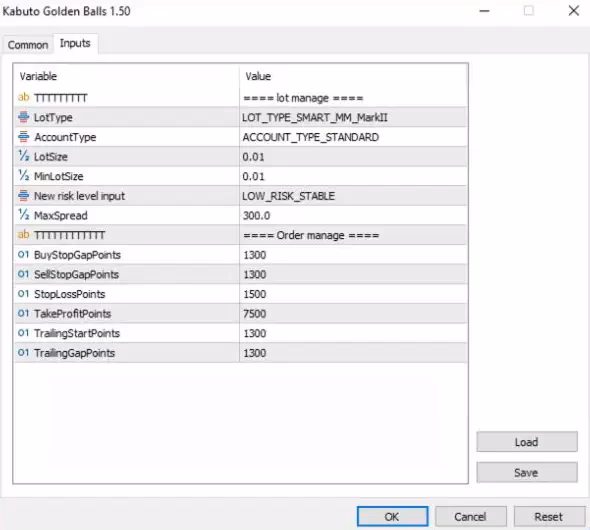Image resolution: width=590 pixels, height=530 pixels.
Task: Load a preset with the Load button
Action: pyautogui.click(x=526, y=442)
